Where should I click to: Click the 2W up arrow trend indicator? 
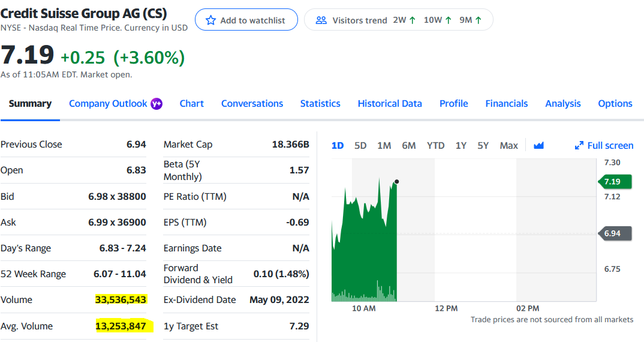[413, 20]
